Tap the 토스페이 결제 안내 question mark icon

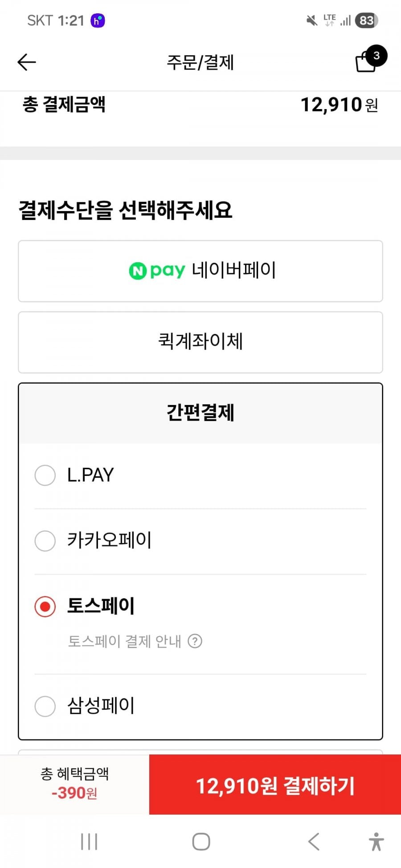pos(195,641)
